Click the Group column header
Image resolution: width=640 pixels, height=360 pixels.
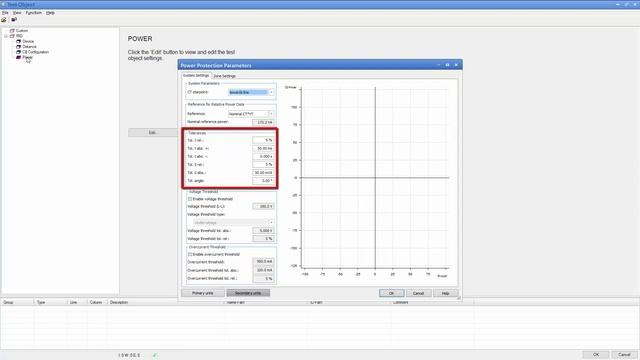coord(18,302)
